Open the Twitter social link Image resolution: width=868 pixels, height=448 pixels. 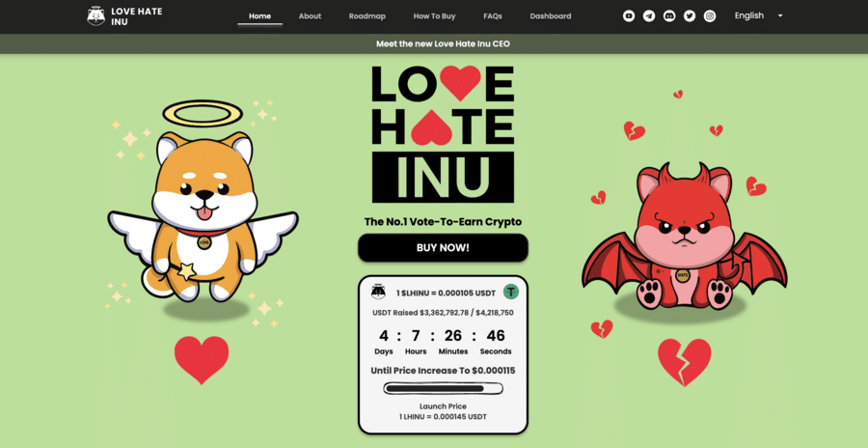click(690, 16)
